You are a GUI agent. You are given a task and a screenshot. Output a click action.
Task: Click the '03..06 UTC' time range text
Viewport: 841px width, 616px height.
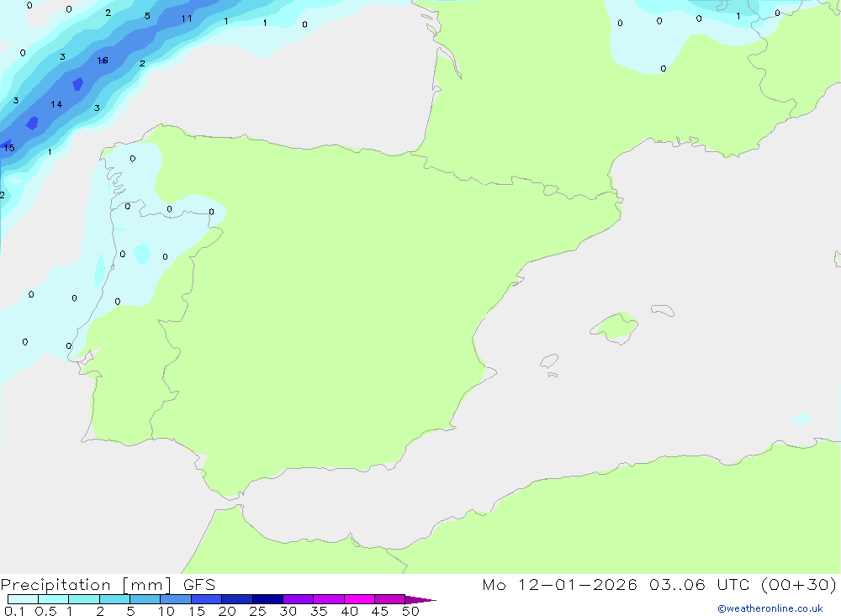coord(699,585)
